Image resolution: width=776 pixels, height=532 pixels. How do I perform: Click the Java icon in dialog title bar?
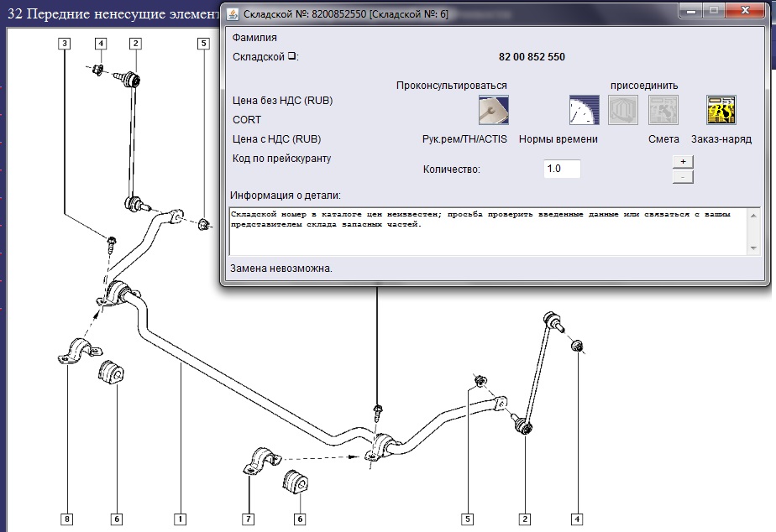click(x=232, y=12)
